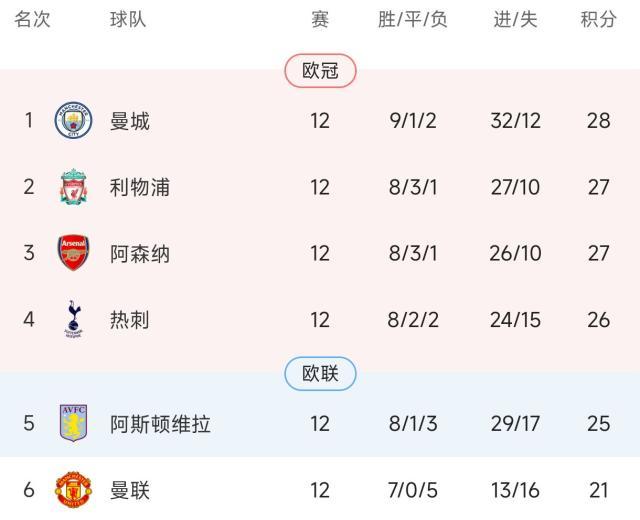Open the 曼联 team page

[x=130, y=490]
